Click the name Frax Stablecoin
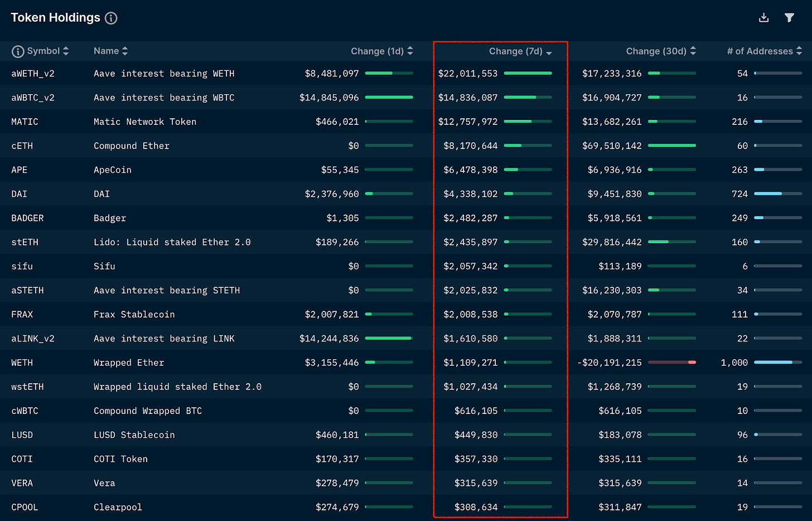The width and height of the screenshot is (812, 521). (134, 314)
